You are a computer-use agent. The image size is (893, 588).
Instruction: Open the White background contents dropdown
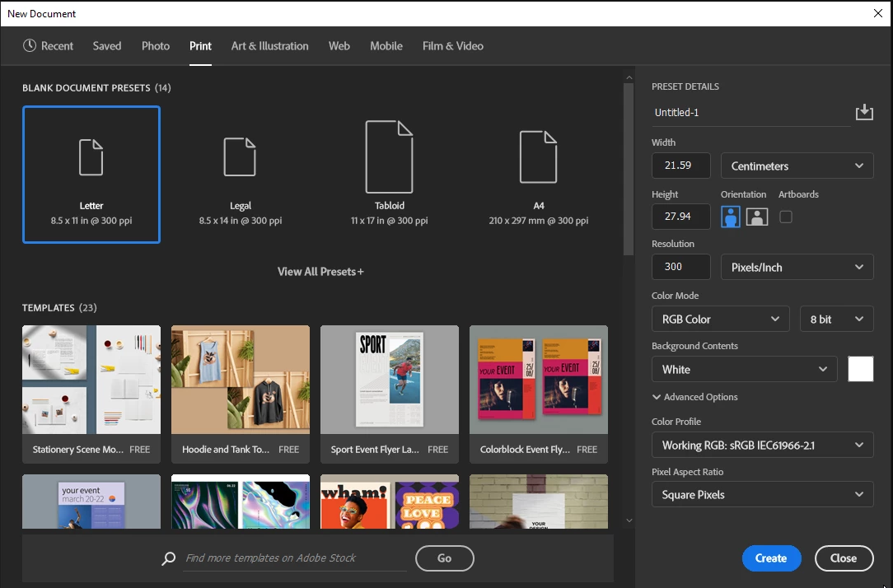pyautogui.click(x=745, y=369)
